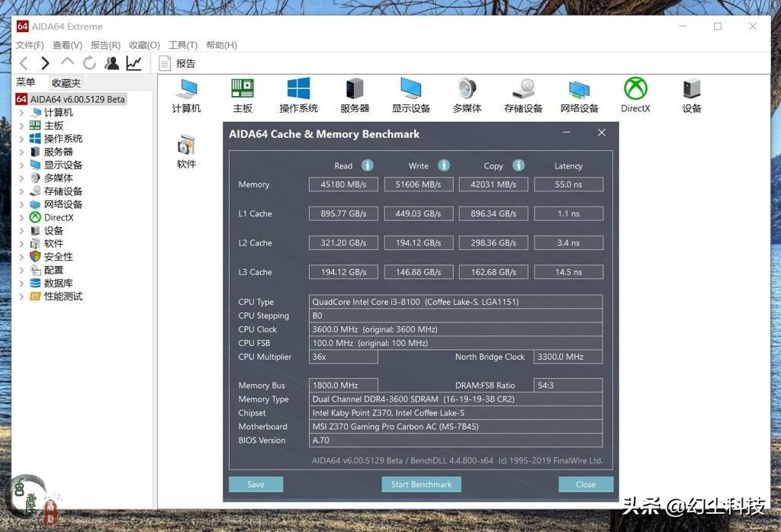This screenshot has width=781, height=532.
Task: Open the 报告(R) menu
Action: (104, 45)
